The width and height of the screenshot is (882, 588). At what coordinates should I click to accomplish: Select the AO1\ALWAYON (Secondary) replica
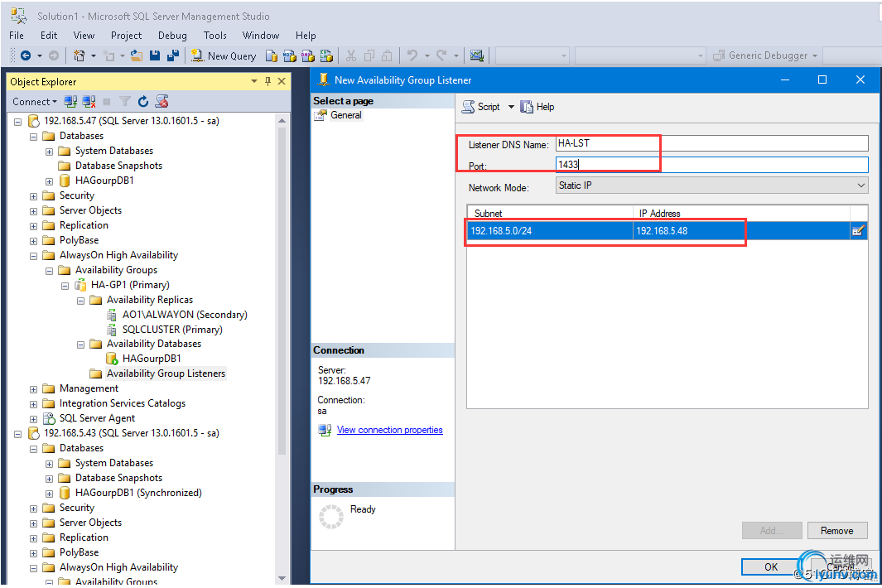tap(185, 315)
